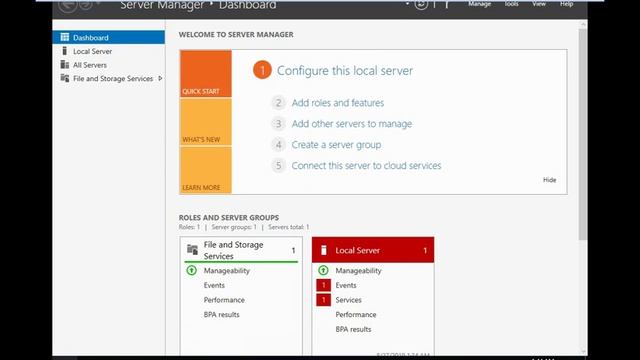The width and height of the screenshot is (640, 360).
Task: Open Services text in Local Server tile
Action: [x=348, y=300]
